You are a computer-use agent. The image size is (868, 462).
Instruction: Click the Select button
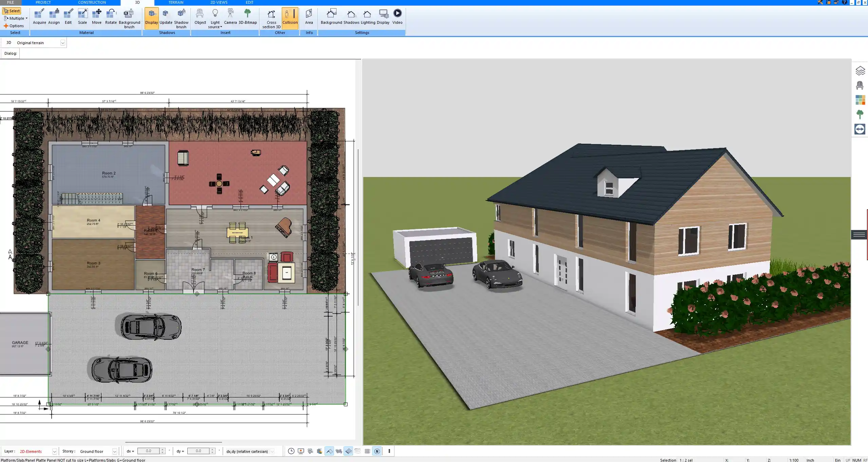[12, 11]
